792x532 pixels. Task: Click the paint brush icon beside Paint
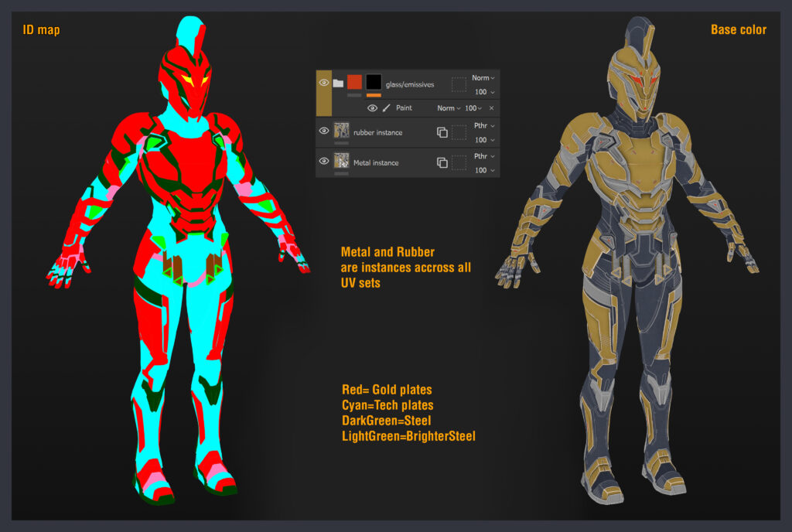[387, 108]
